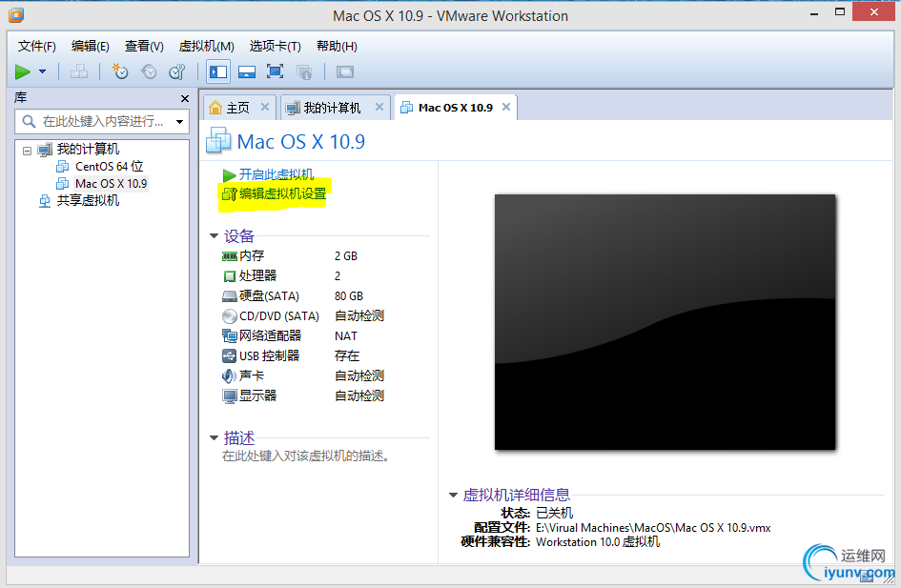Click the CD/DVD (SATA) device row
The height and width of the screenshot is (588, 901).
pos(303,315)
